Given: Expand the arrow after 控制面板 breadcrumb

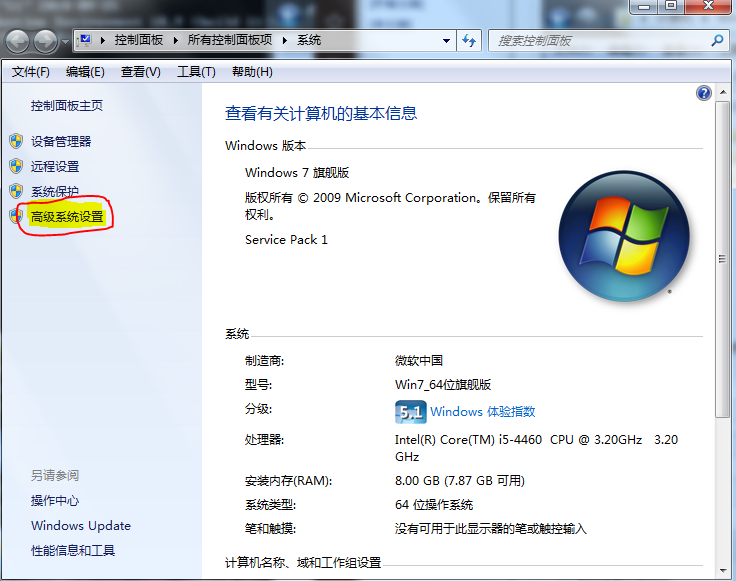Looking at the screenshot, I should [x=176, y=40].
